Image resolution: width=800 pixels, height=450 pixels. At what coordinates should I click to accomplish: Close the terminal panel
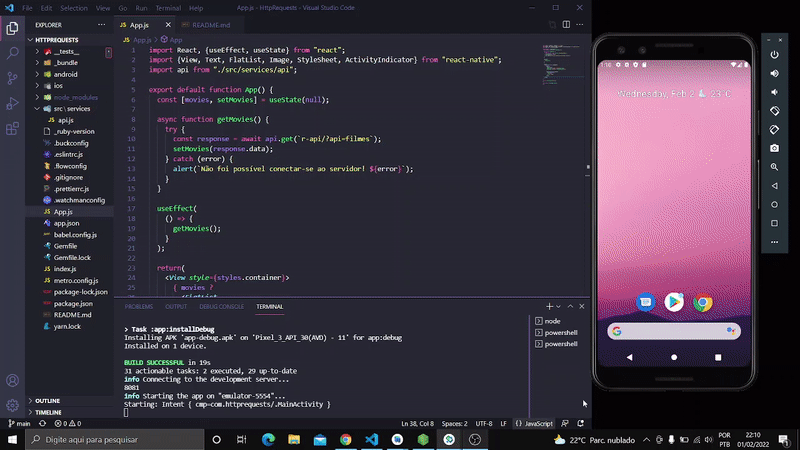point(582,307)
